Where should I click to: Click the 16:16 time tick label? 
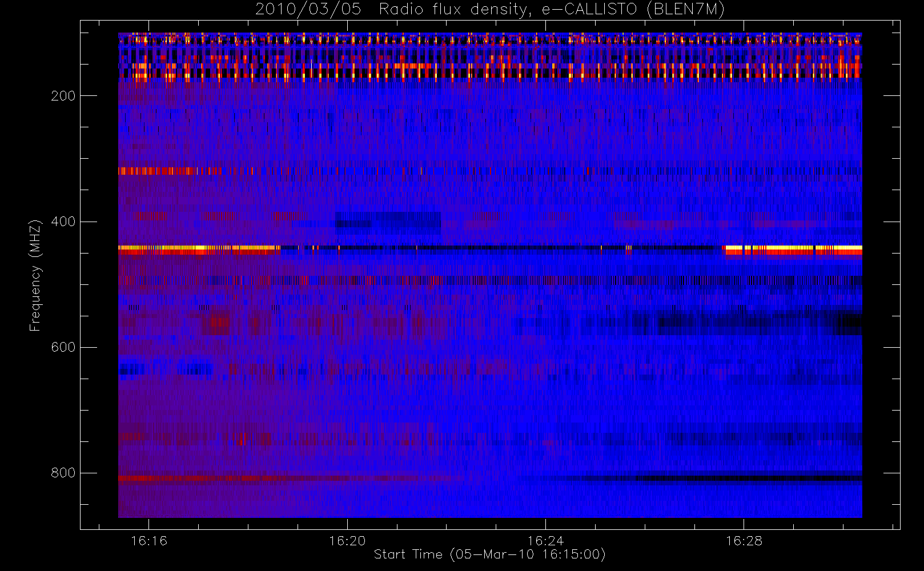pyautogui.click(x=149, y=541)
